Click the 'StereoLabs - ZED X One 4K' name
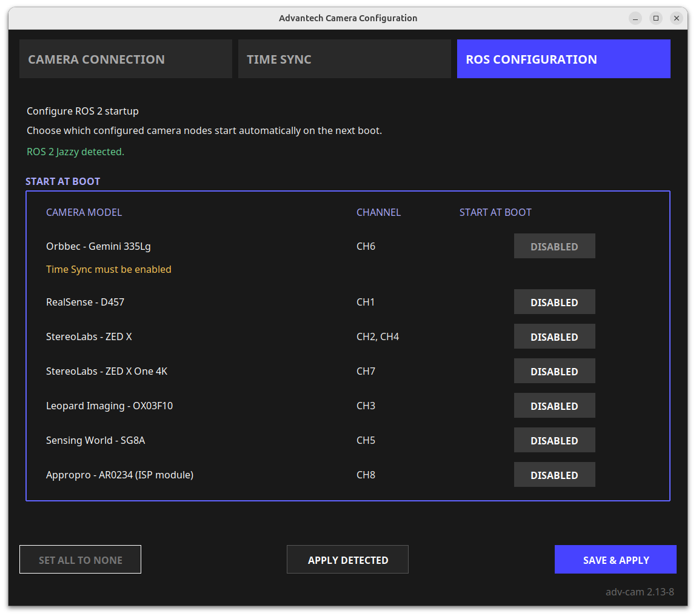The height and width of the screenshot is (616, 696). click(107, 372)
